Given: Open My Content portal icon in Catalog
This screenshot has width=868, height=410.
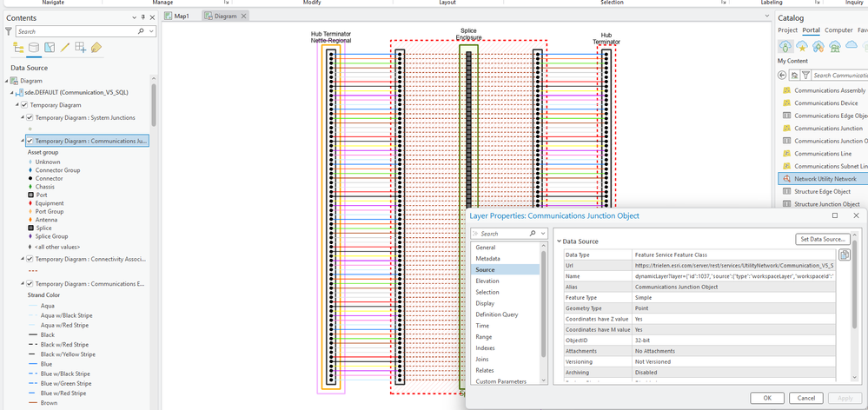Looking at the screenshot, I should 785,46.
